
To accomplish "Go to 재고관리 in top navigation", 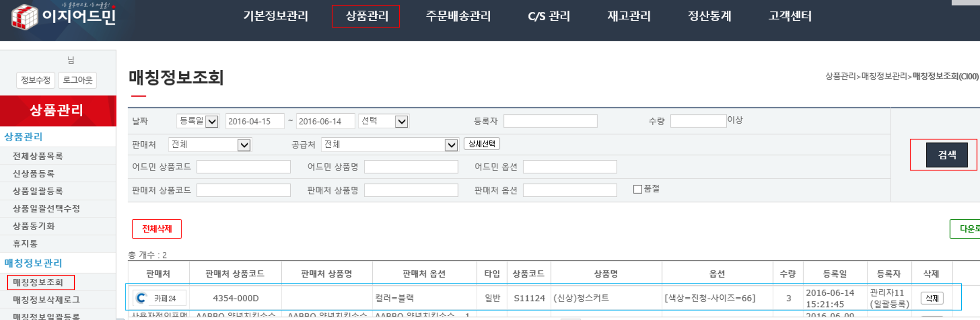I will click(628, 16).
